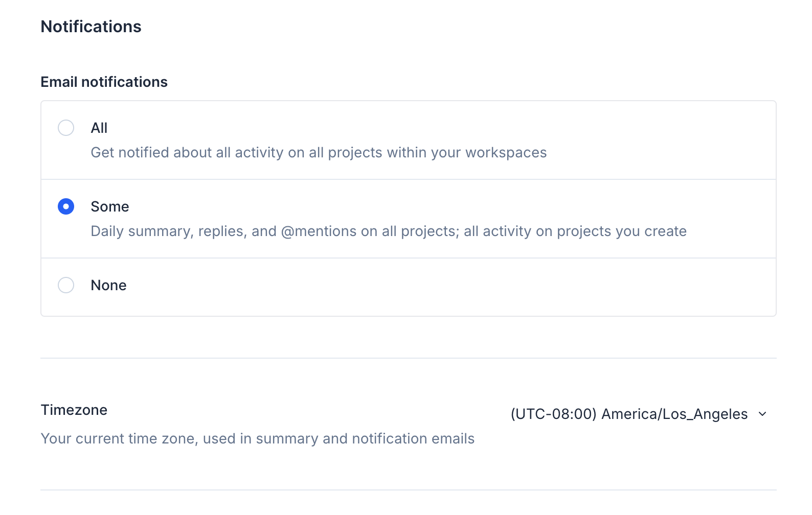
Task: Click the "All" option label text
Action: (99, 128)
